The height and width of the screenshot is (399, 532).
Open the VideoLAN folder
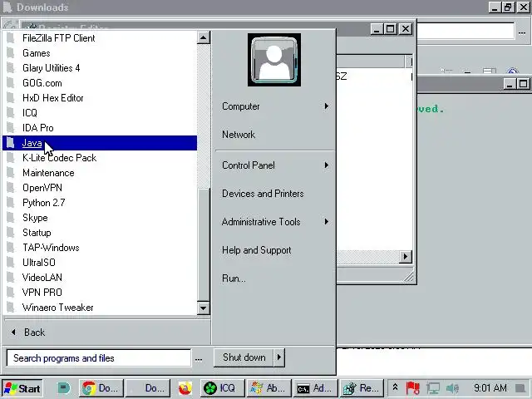point(100,277)
